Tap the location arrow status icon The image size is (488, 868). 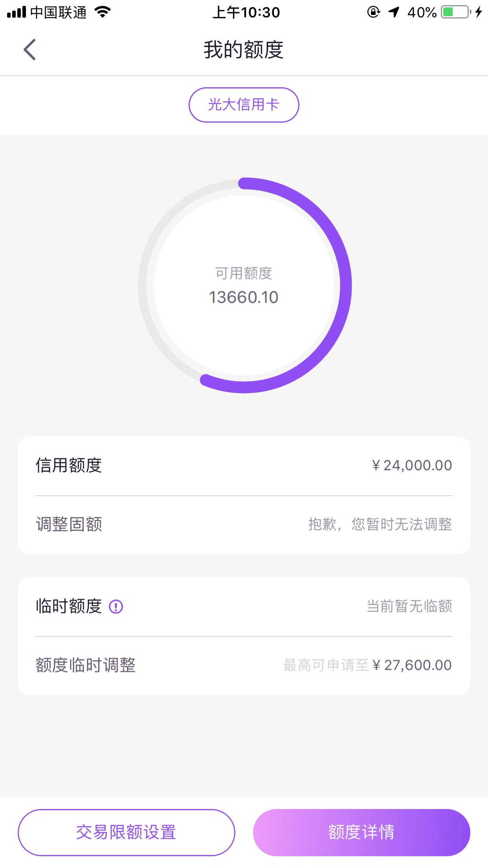coord(394,12)
